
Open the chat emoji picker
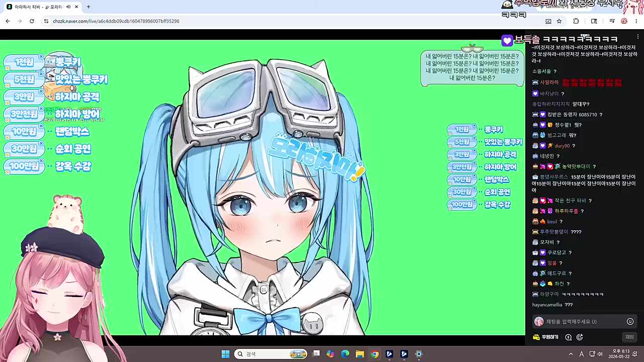[630, 321]
